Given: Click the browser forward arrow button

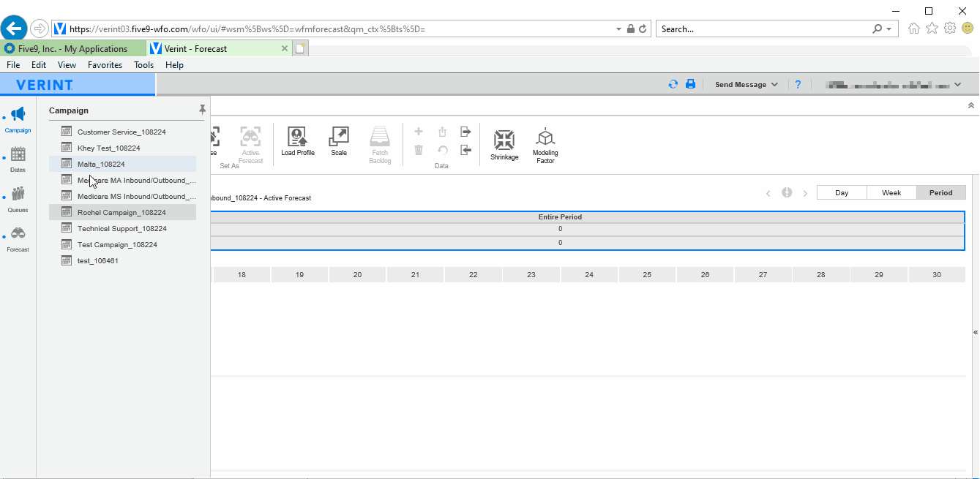Looking at the screenshot, I should pyautogui.click(x=40, y=29).
